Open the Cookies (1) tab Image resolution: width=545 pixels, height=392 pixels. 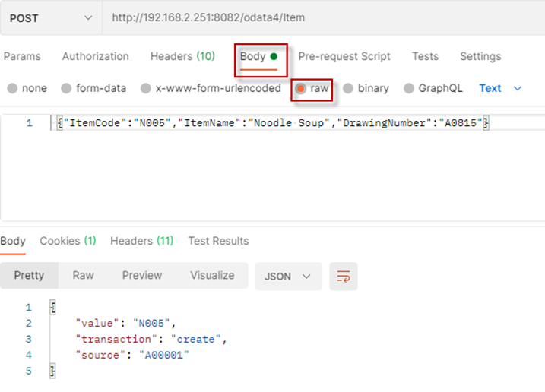click(68, 241)
